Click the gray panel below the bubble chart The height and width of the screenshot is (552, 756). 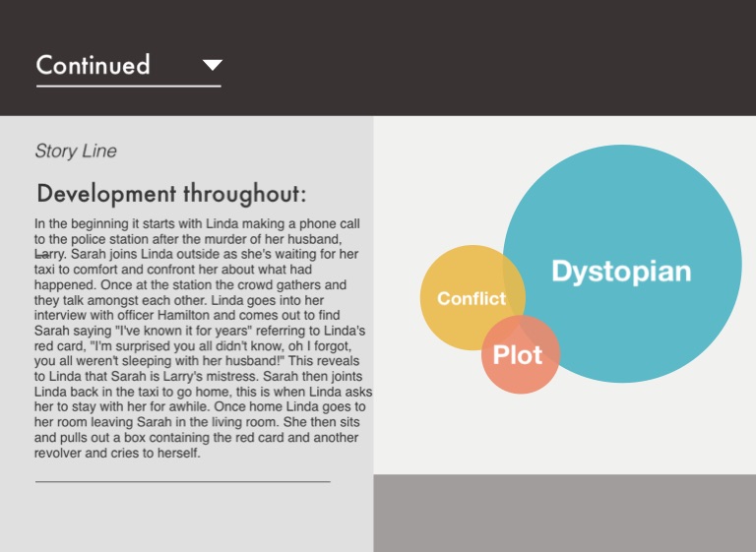(x=564, y=513)
